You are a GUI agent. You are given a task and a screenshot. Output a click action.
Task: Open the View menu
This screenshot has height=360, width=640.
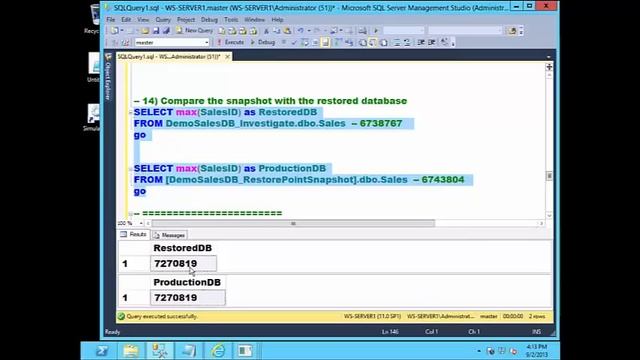143,19
